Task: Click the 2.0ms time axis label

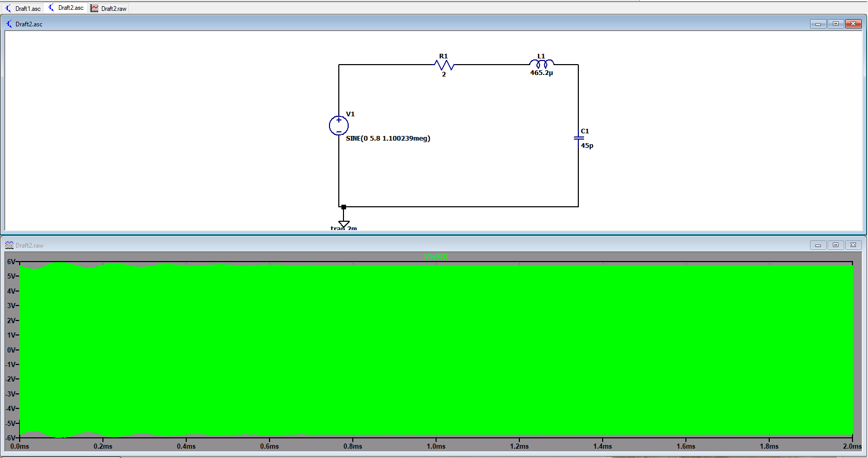Action: [852, 446]
